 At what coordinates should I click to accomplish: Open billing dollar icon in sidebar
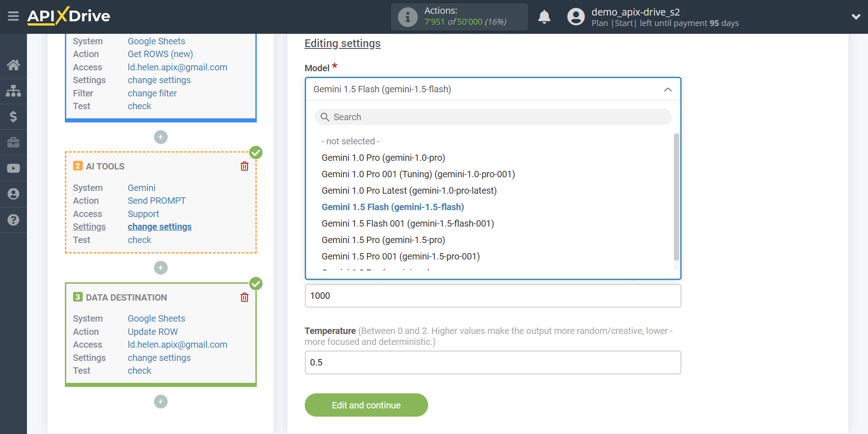click(x=13, y=116)
